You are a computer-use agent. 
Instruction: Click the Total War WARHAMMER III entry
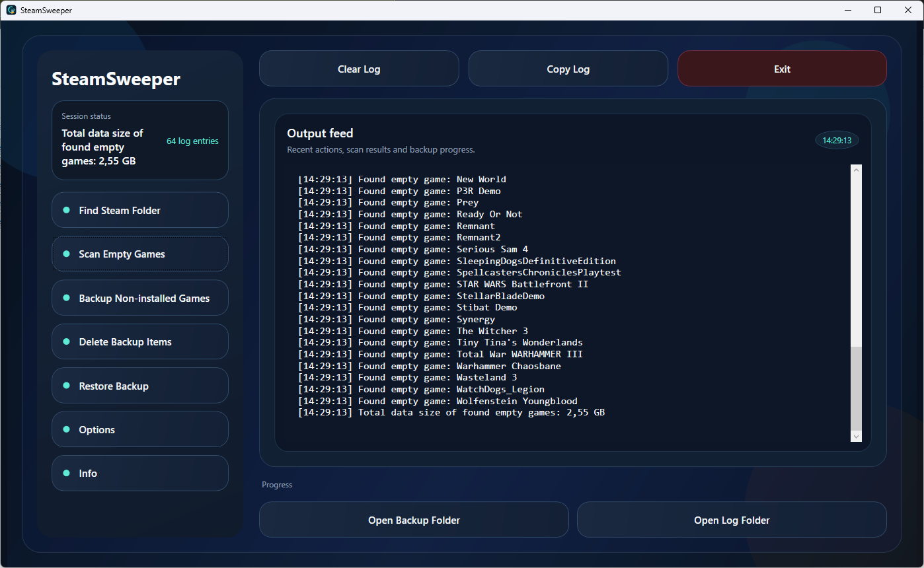pyautogui.click(x=440, y=354)
